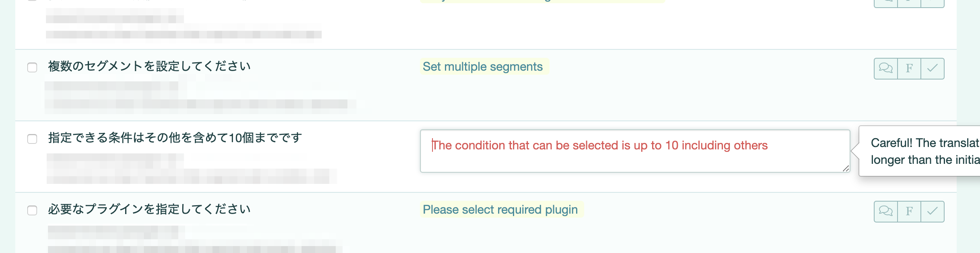Open comments for "Please select required plugin"
Screen dimensions: 980x253
point(885,211)
